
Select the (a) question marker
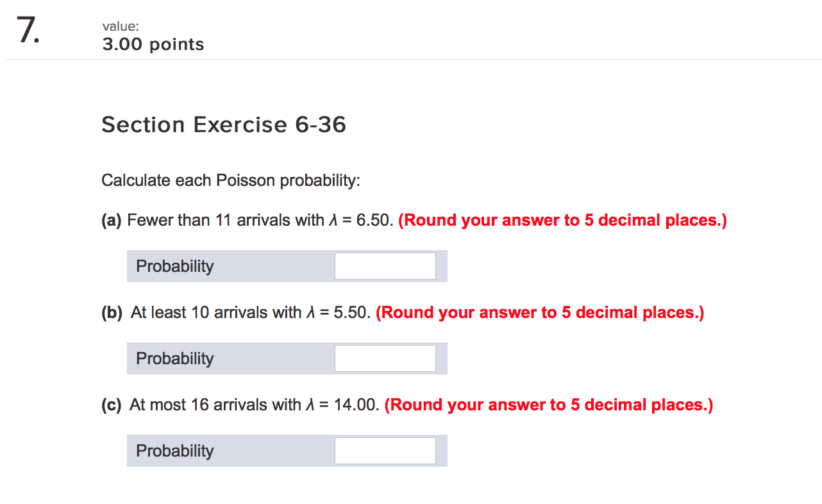110,220
